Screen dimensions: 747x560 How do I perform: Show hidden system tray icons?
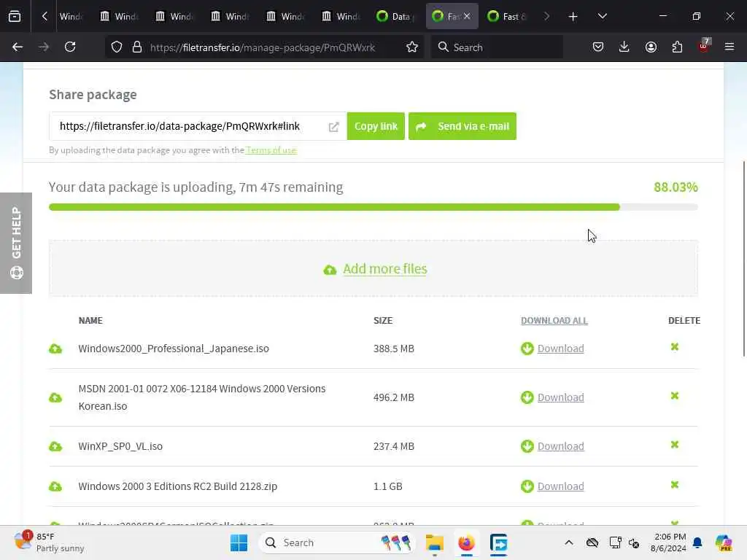pyautogui.click(x=569, y=542)
